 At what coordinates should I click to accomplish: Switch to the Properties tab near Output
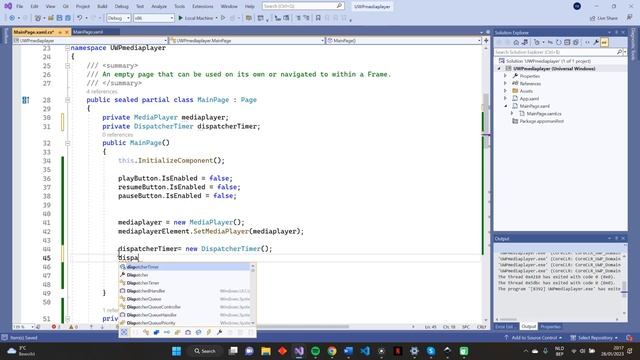(550, 327)
